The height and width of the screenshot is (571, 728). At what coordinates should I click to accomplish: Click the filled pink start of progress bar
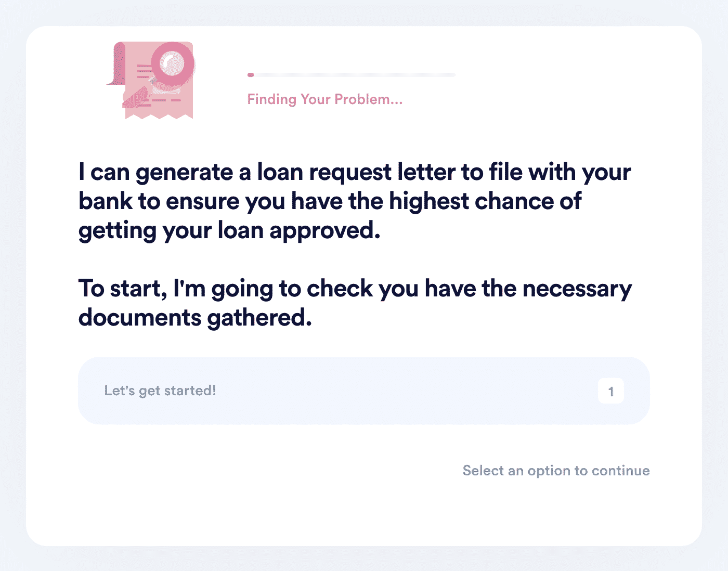[251, 75]
